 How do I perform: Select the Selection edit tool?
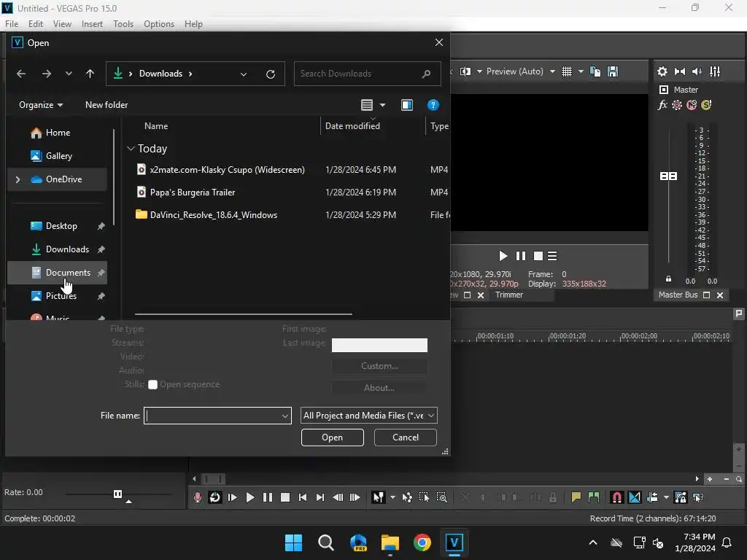[424, 497]
